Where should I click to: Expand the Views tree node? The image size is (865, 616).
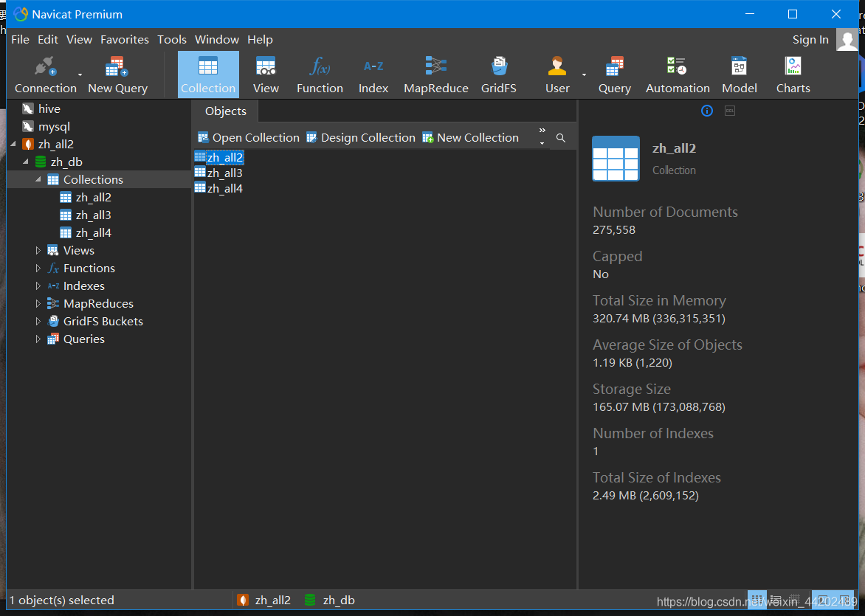(x=38, y=250)
